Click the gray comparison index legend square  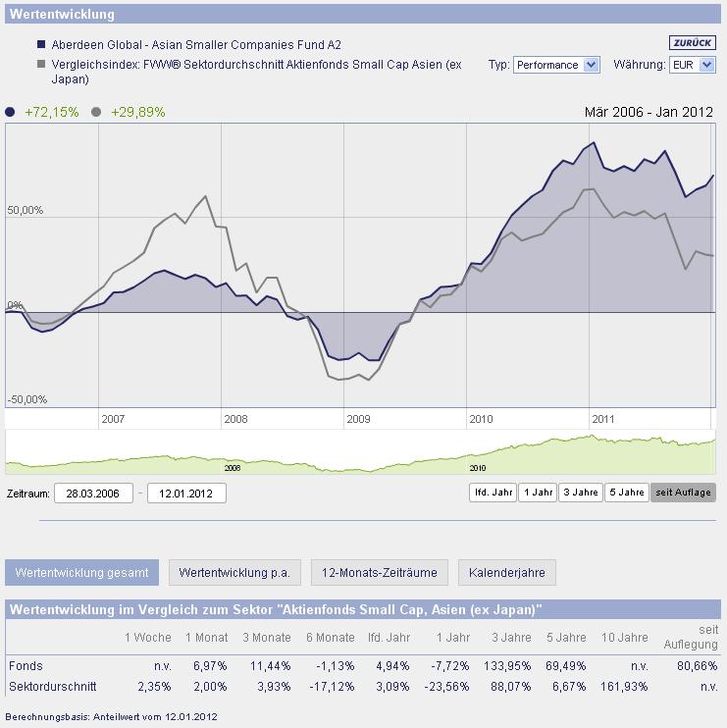41,65
